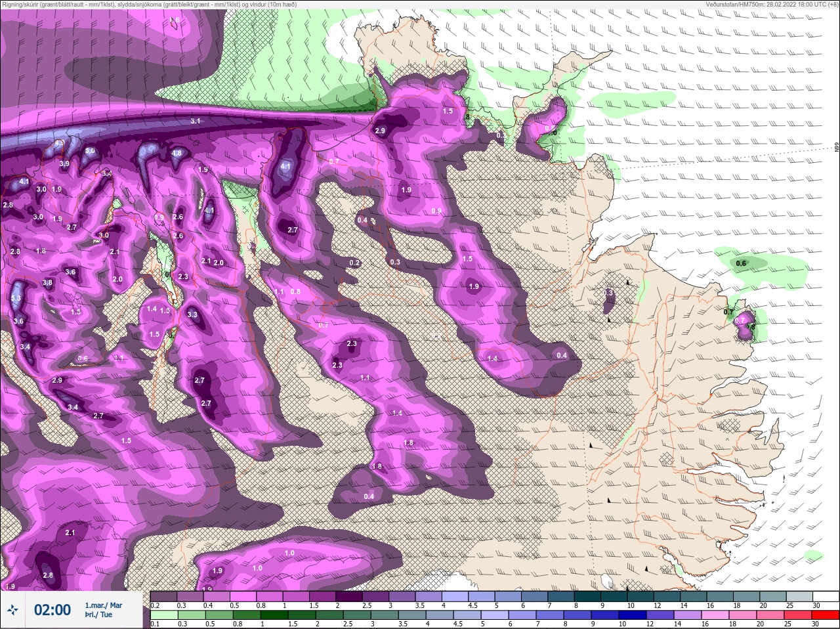840x629 pixels.
Task: Click the 3.1 value on the purple band
Action: point(196,121)
